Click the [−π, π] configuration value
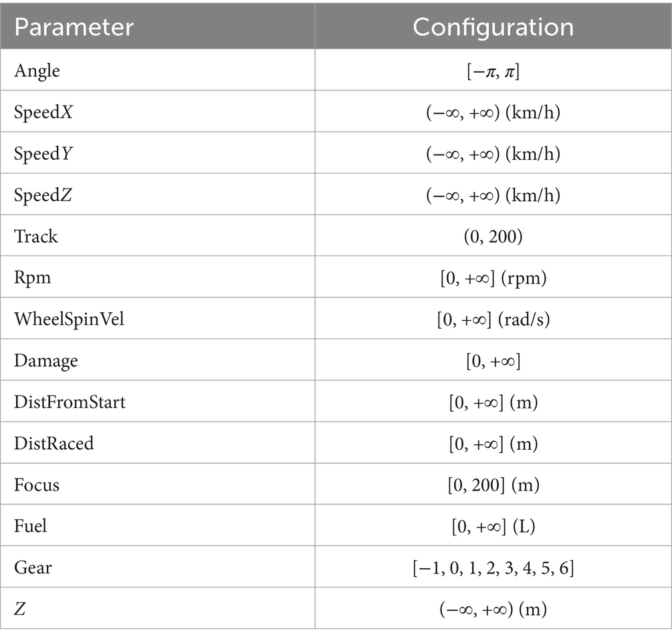This screenshot has width=672, height=641. click(493, 70)
